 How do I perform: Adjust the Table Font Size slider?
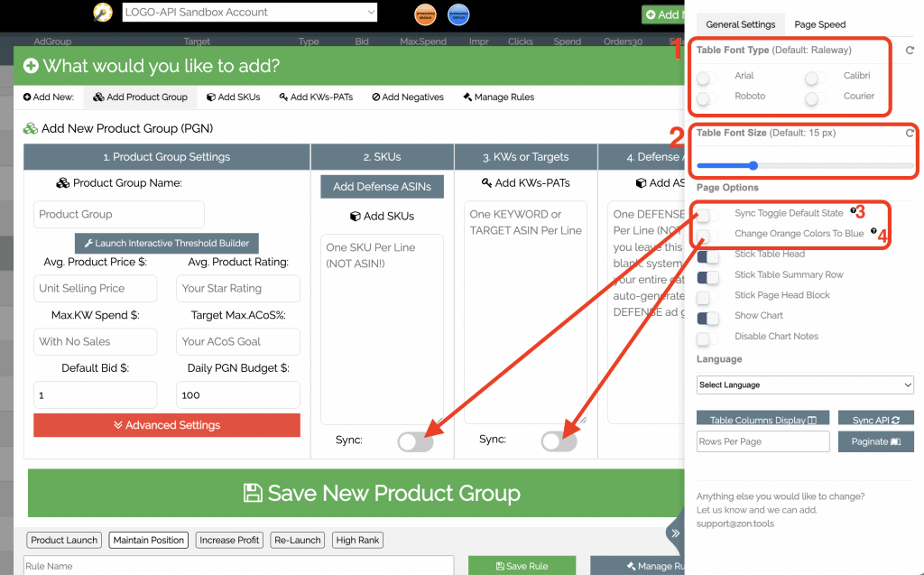pos(753,165)
